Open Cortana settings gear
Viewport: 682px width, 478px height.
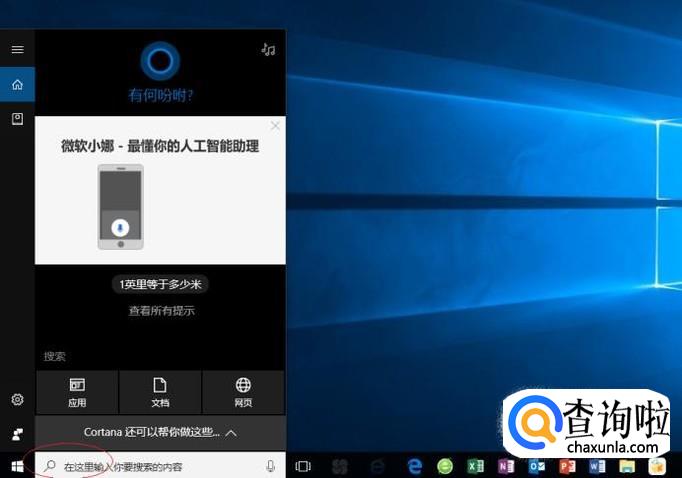pos(17,399)
